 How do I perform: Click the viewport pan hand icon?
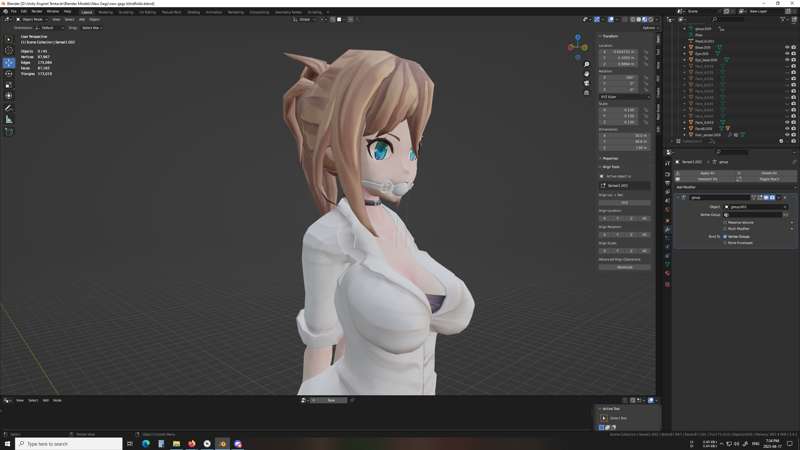(587, 74)
